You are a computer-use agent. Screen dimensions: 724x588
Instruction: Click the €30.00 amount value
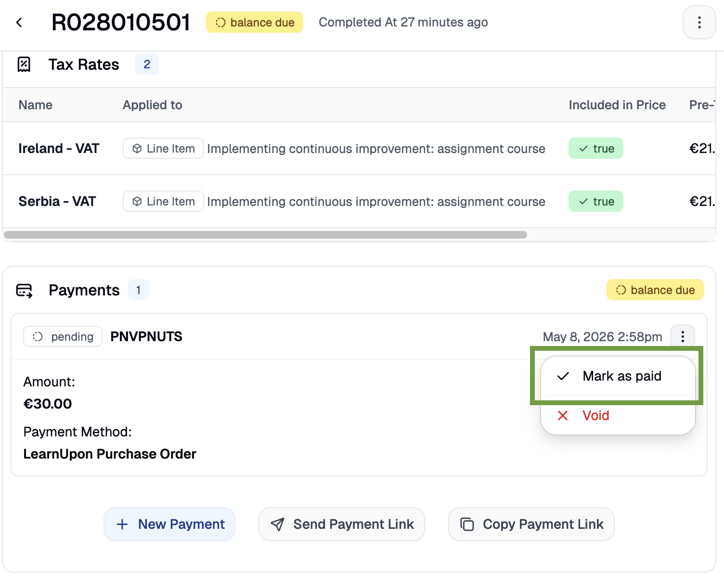click(x=48, y=404)
